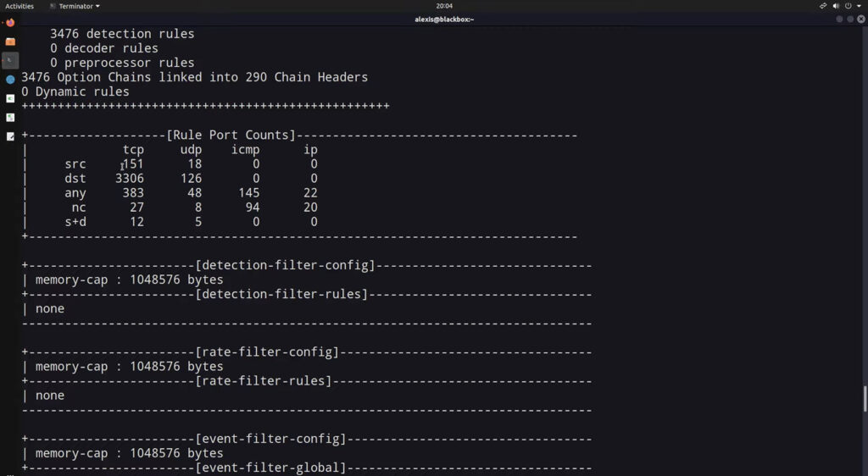Click the [rate-filter-config] section header
Viewport: 868px width, 476px height.
tap(267, 352)
